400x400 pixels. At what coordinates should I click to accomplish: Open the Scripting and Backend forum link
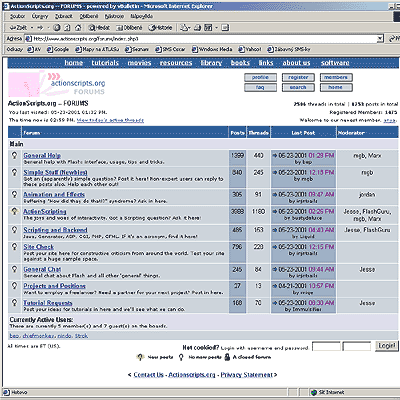coord(55,230)
